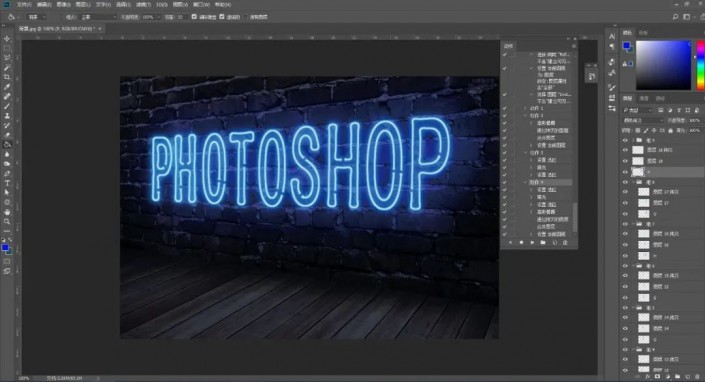
Task: Toggle the second checkbox in options bar
Action: point(222,17)
